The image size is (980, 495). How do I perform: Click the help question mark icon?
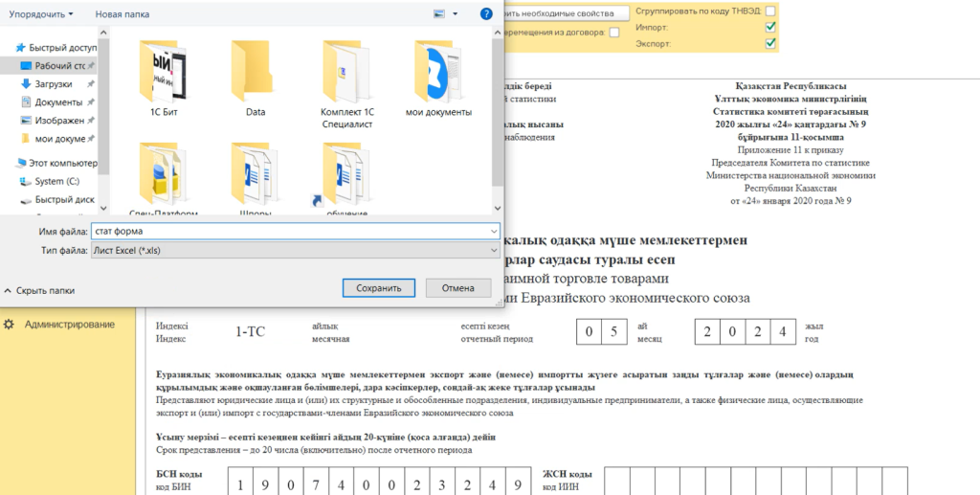[486, 14]
